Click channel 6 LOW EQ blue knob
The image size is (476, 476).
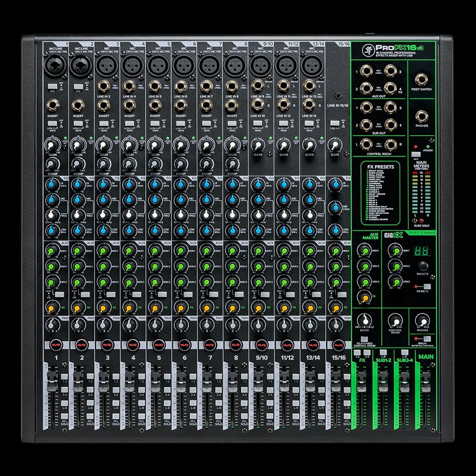point(180,230)
